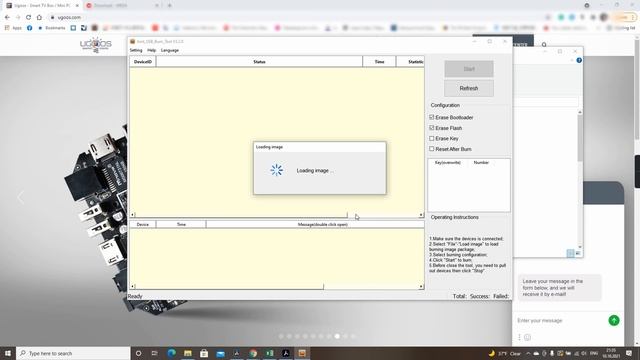Open Task View on the taskbar
640x360 pixels.
pos(155,353)
